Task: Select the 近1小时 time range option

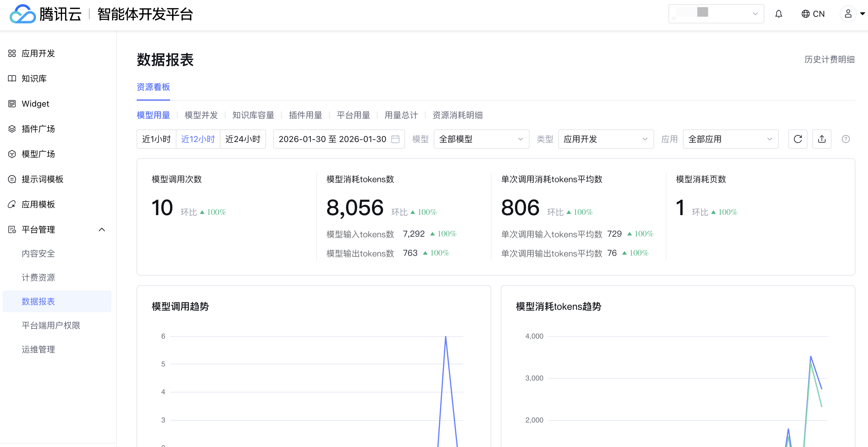Action: [156, 139]
